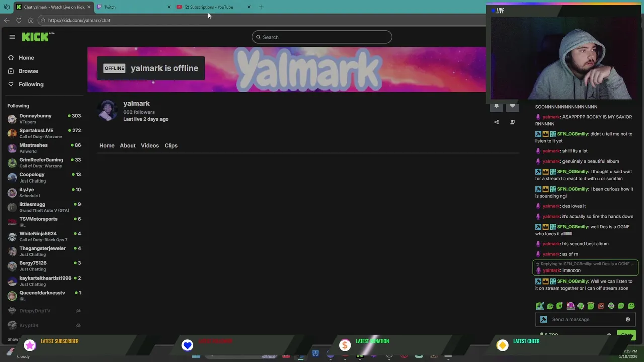644x362 pixels.
Task: Switch to YouTube Subscriptions browser tab
Action: (x=214, y=7)
